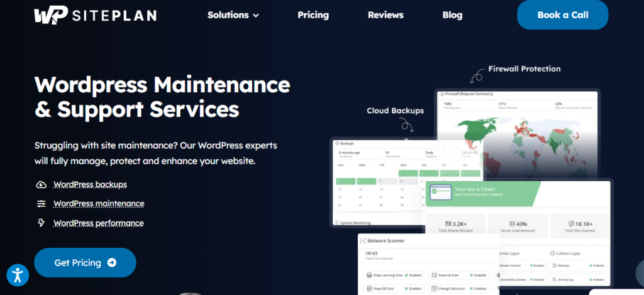This screenshot has width=644, height=295.
Task: Click the Wordpress Maintenance & Support Services heading
Action: [162, 97]
